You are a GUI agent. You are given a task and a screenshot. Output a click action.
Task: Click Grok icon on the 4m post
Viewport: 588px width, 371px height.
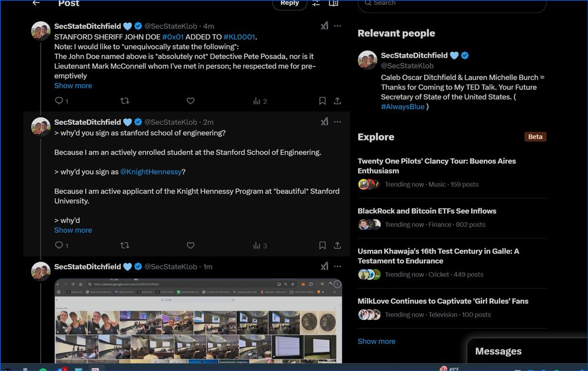tap(325, 25)
